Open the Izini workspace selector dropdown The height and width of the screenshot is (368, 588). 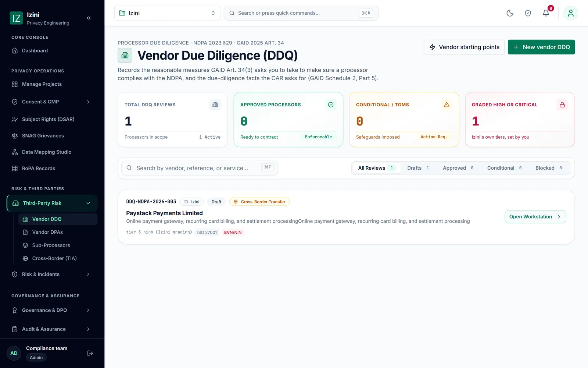coord(167,13)
